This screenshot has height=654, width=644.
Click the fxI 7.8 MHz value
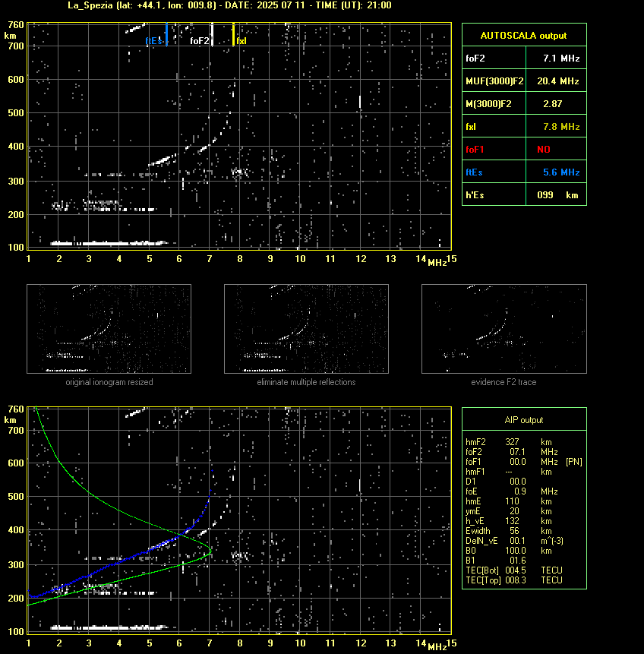[x=561, y=126]
